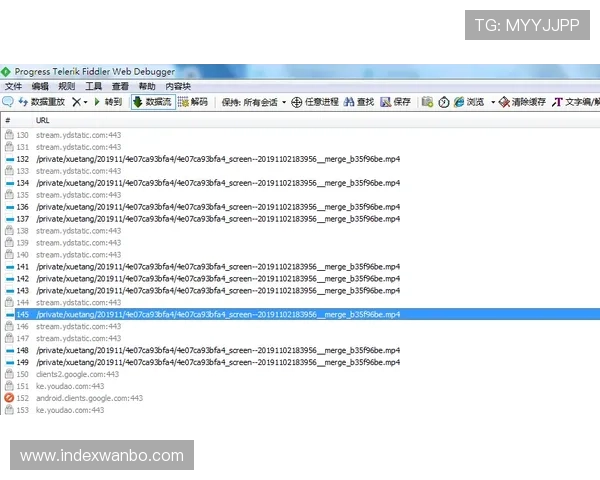Click the 转到 go arrow button
The height and width of the screenshot is (480, 600).
(x=107, y=102)
